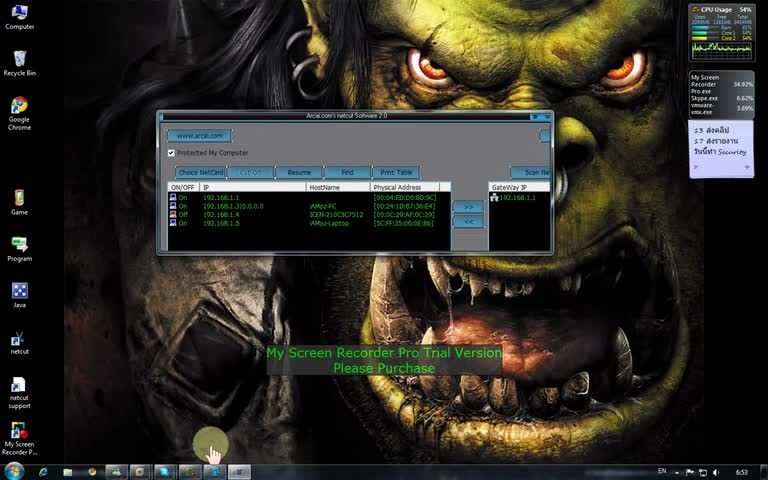Click the GateWay IP column header
768x480 pixels.
[519, 187]
